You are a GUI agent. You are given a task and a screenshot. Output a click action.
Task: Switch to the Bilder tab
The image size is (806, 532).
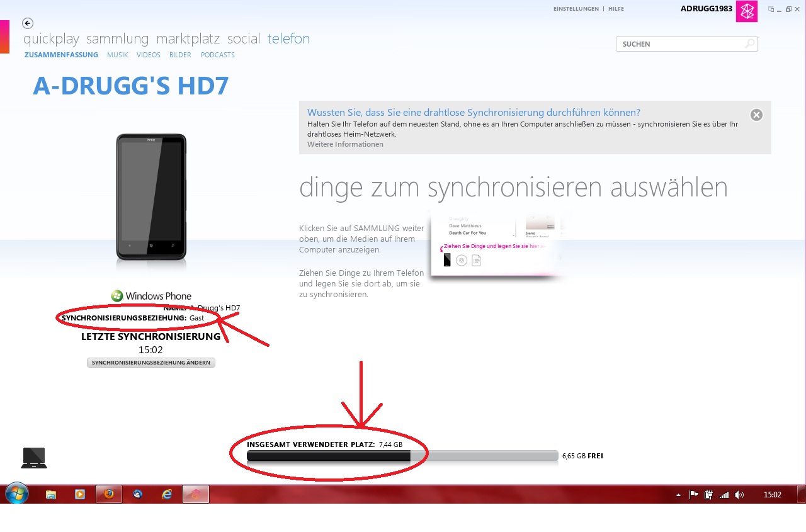pyautogui.click(x=180, y=55)
